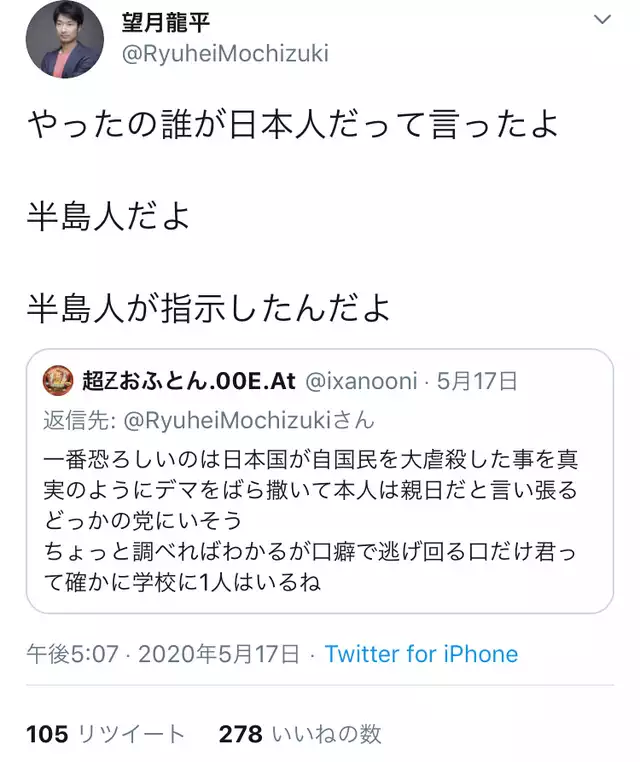Open last line of the quoted tweet

182,582
